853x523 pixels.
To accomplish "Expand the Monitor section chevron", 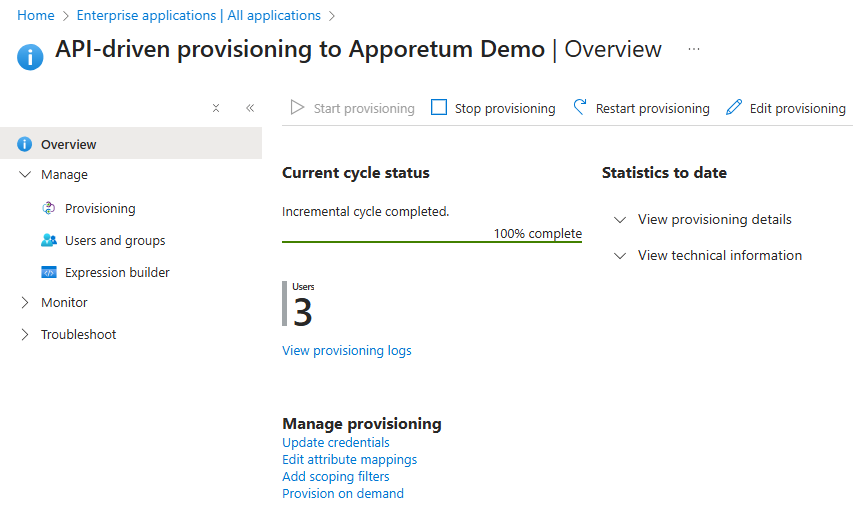I will click(x=25, y=303).
